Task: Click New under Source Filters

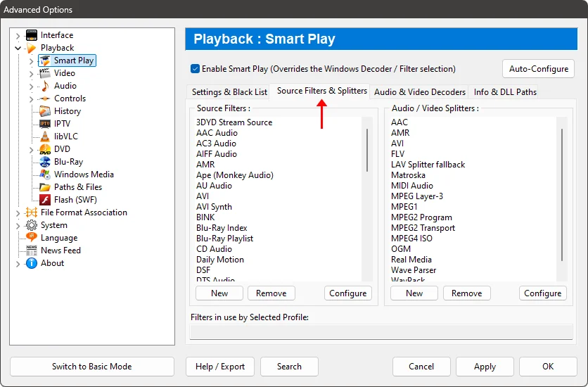Action: coord(219,293)
